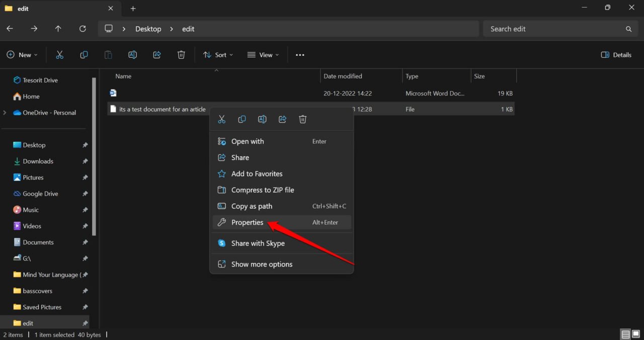Image resolution: width=644 pixels, height=340 pixels.
Task: Expand OneDrive - Personal in the sidebar
Action: [4, 112]
